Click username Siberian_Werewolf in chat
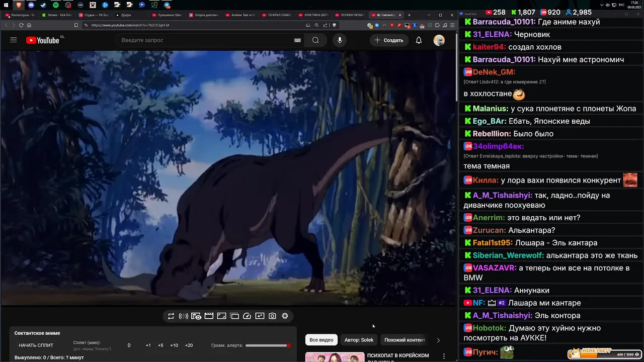The width and height of the screenshot is (644, 362). click(x=508, y=255)
